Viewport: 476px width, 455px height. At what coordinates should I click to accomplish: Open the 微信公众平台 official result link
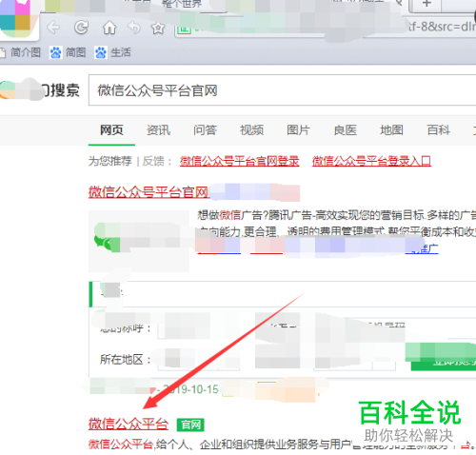click(129, 424)
